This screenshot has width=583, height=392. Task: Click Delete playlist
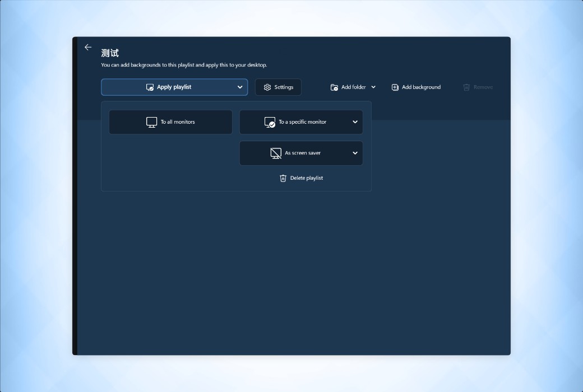pyautogui.click(x=301, y=178)
